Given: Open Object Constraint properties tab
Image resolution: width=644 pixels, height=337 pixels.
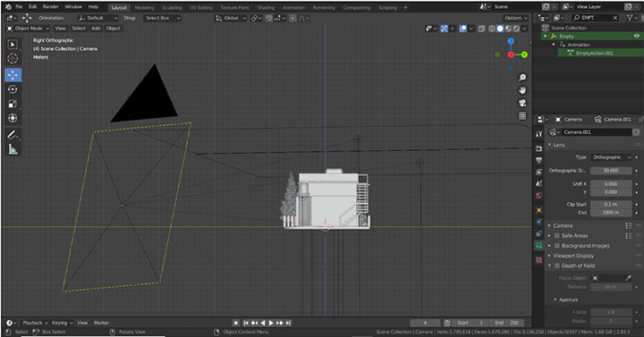Looking at the screenshot, I should (x=539, y=233).
